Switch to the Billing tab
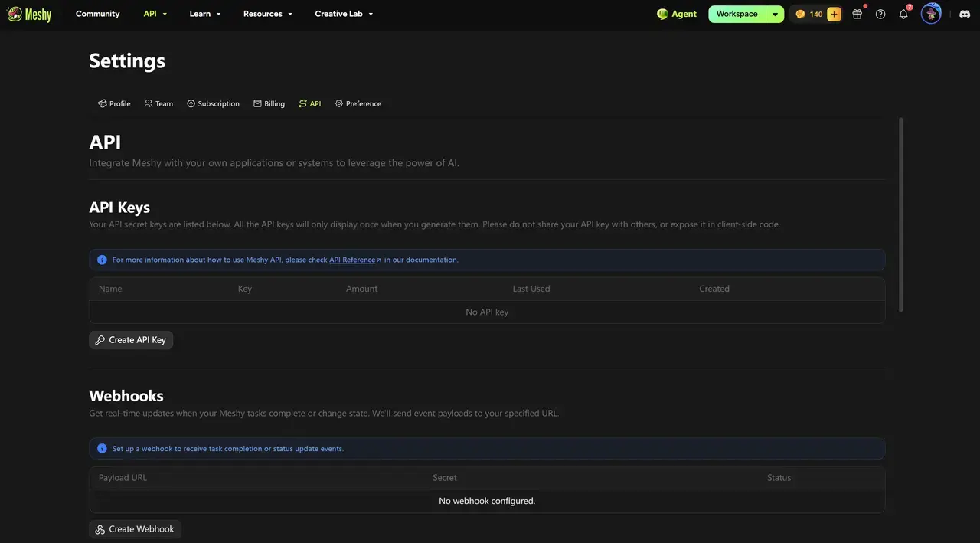 269,103
